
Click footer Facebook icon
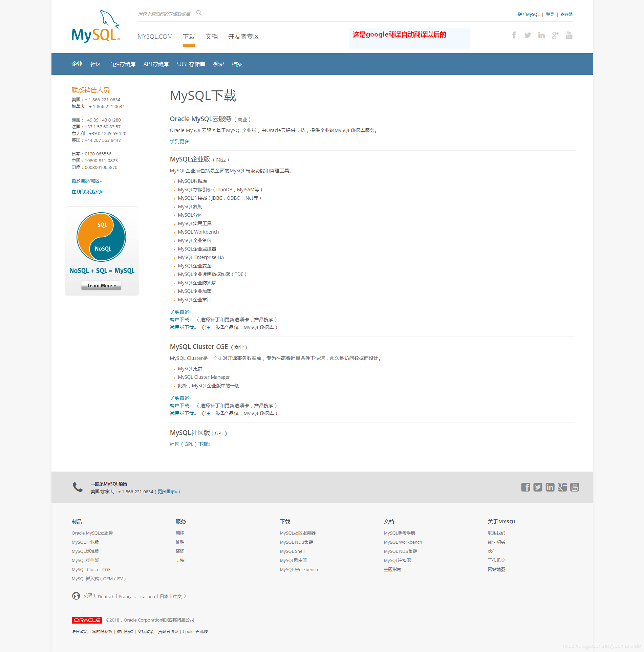click(x=525, y=487)
